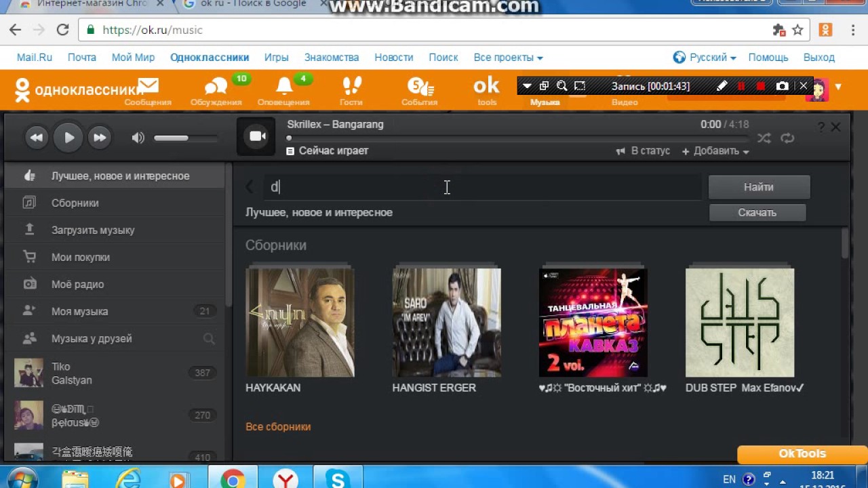Image resolution: width=868 pixels, height=488 pixels.
Task: Search friends' music magnifier icon
Action: point(209,338)
